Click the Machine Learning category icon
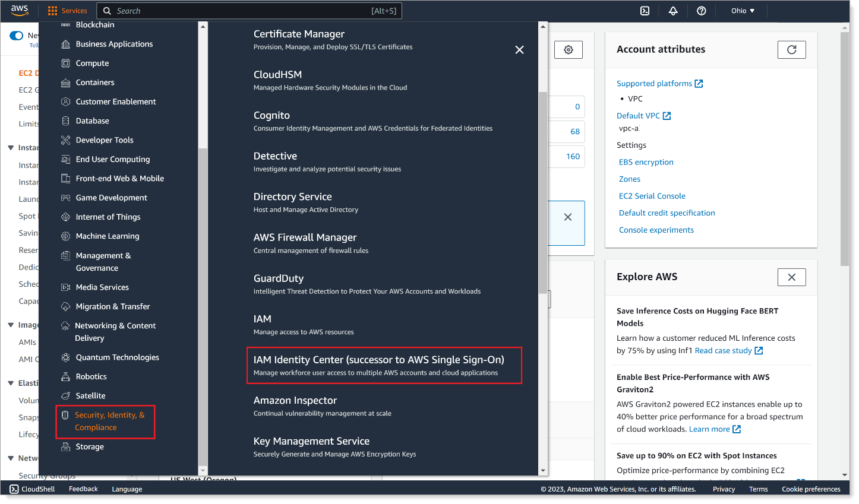 [x=66, y=236]
